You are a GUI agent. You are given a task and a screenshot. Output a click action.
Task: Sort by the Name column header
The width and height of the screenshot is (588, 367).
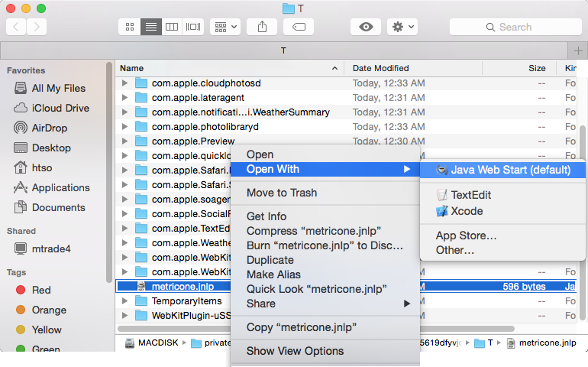[x=230, y=68]
